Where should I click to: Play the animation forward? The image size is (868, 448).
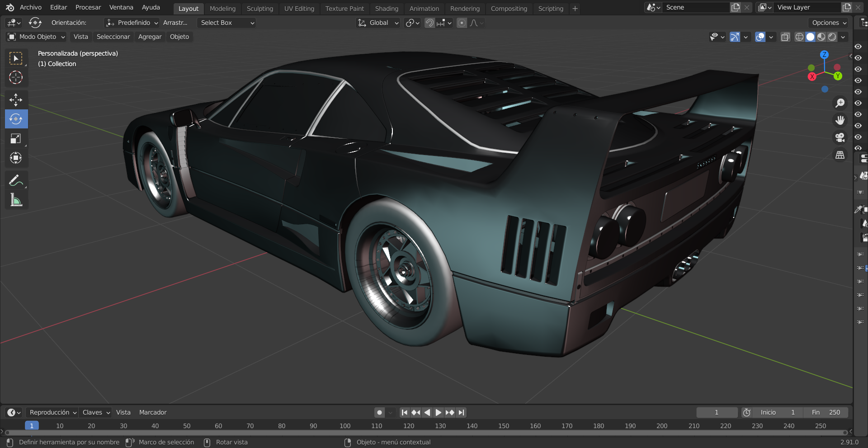tap(438, 412)
